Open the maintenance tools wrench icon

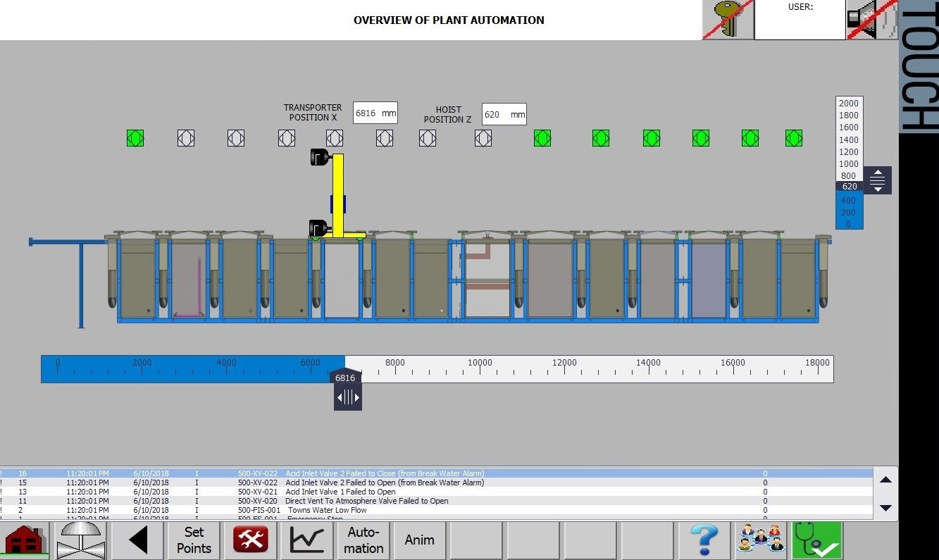250,540
